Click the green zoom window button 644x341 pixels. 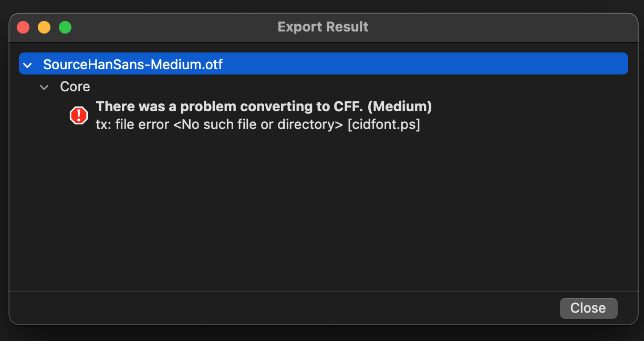65,27
